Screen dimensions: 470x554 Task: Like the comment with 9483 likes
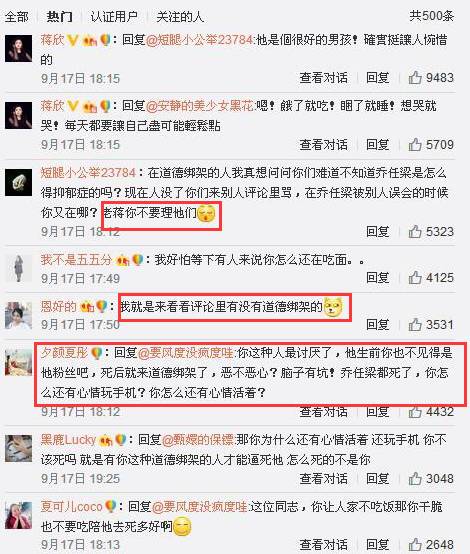415,77
